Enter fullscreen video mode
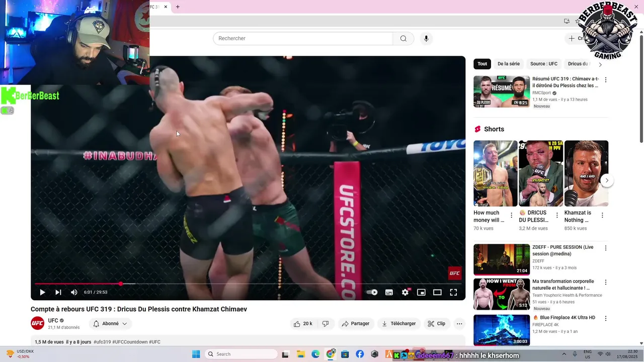Viewport: 644px width, 362px height. point(453,292)
